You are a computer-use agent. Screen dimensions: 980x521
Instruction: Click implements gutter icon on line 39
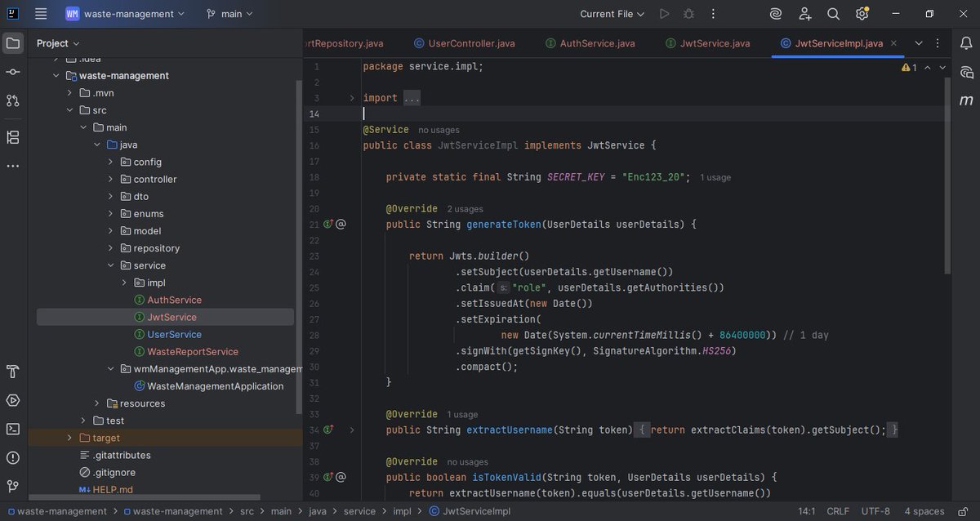point(328,477)
